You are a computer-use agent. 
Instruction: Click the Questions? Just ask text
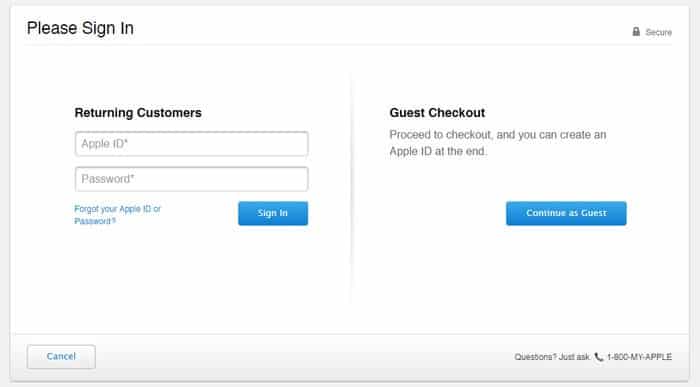(552, 357)
